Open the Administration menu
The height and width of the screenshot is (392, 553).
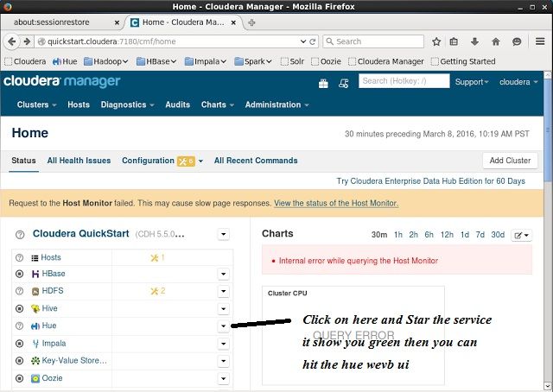[276, 104]
